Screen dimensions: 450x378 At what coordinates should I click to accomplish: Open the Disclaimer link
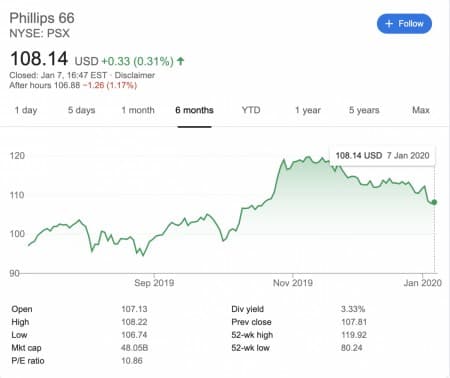[x=135, y=75]
